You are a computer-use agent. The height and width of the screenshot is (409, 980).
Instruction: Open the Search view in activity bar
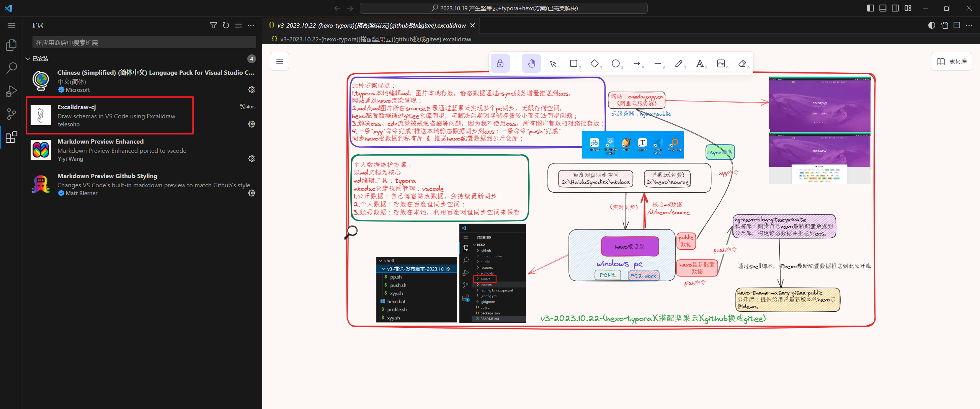click(11, 68)
